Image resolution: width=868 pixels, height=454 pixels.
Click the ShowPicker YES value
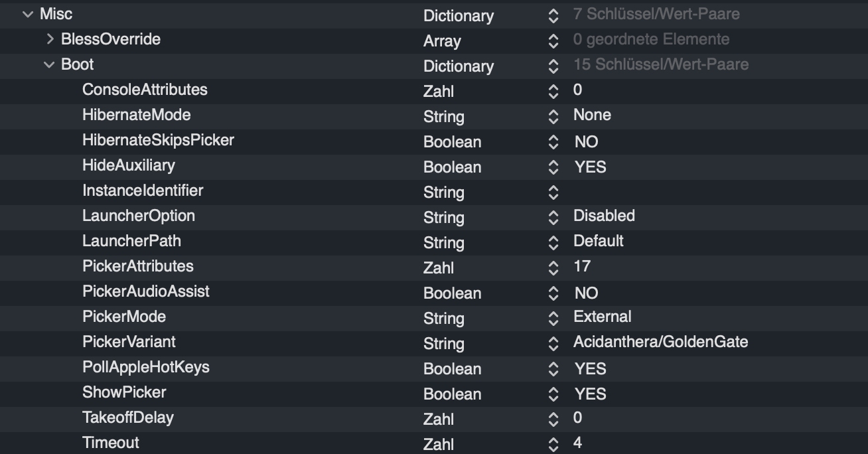pyautogui.click(x=590, y=394)
